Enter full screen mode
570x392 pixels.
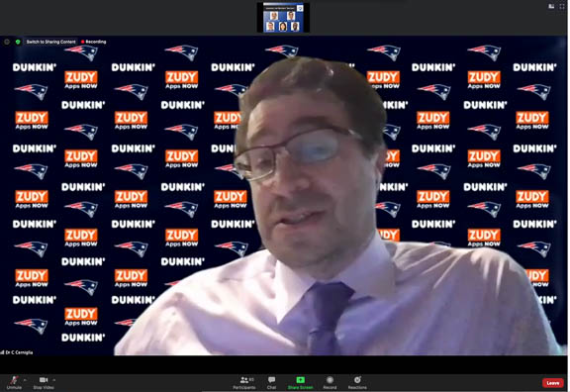tap(562, 6)
